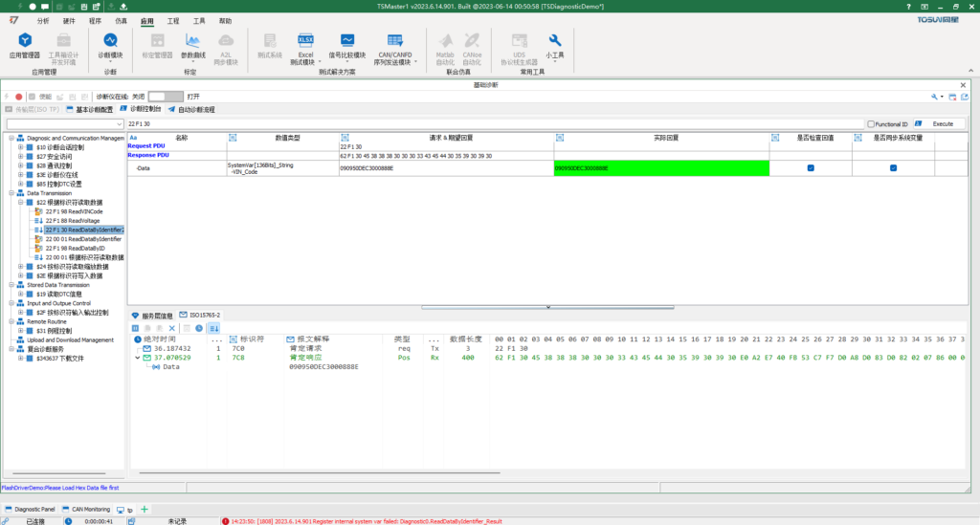
Task: Expand the $10 诊断会话控制 tree node
Action: 20,147
